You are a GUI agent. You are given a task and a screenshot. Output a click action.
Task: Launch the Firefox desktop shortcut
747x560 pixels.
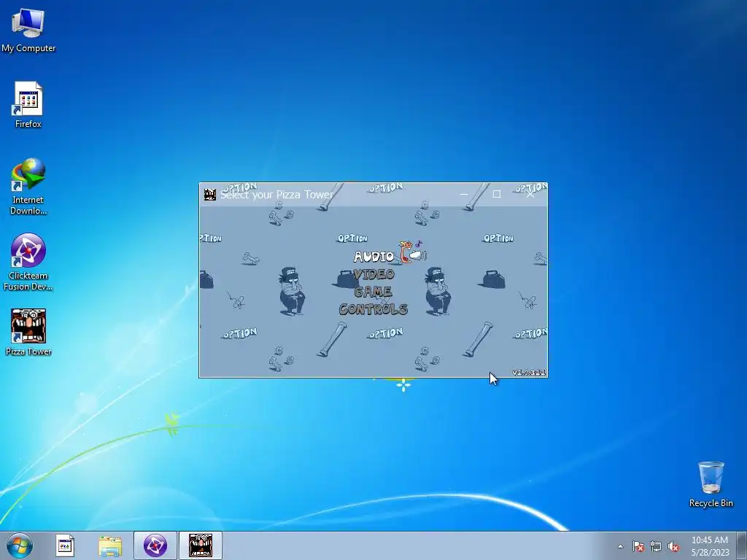coord(28,105)
